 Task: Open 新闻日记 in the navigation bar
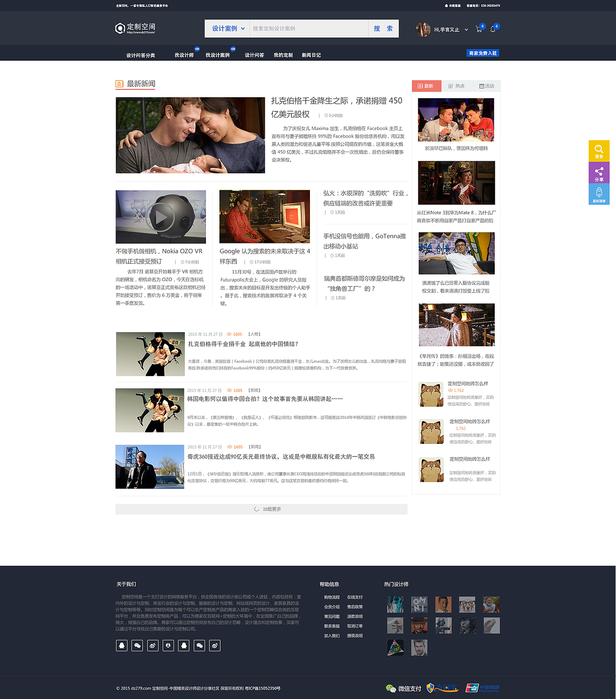(x=311, y=55)
